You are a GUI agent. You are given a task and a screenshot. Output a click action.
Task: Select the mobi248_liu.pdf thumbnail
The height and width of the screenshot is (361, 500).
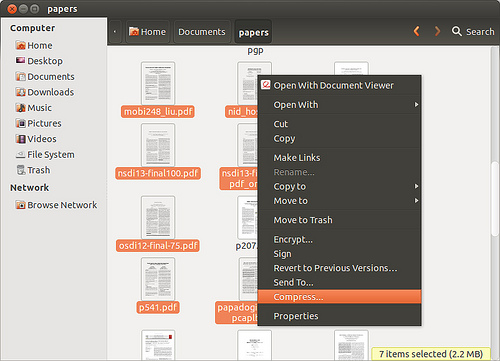(x=158, y=83)
